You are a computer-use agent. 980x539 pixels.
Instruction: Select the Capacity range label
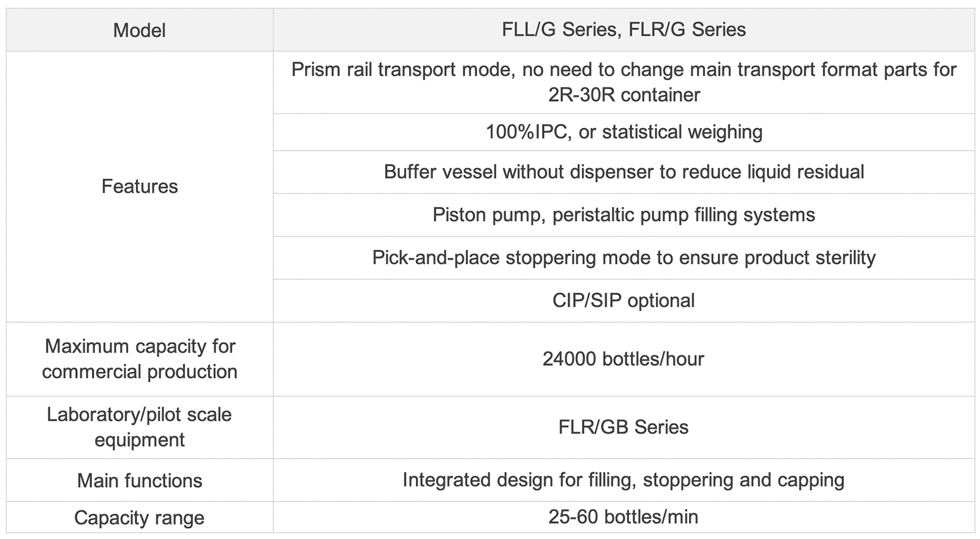140,518
